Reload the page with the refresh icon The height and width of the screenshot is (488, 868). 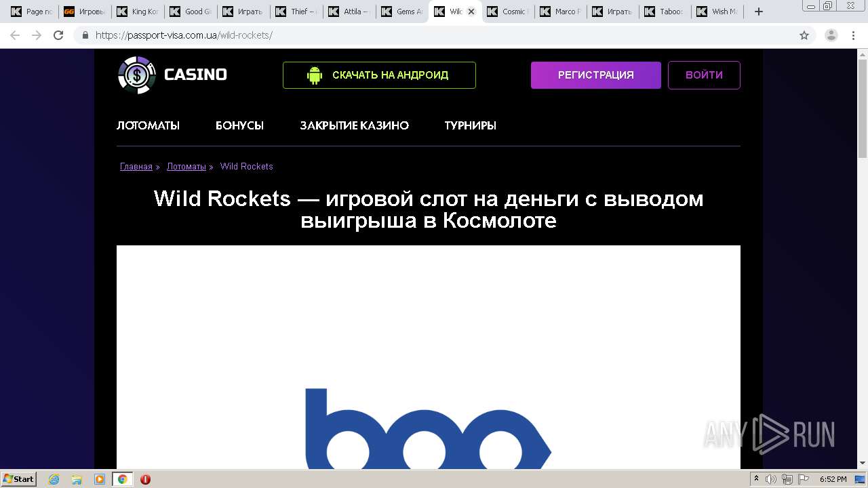(58, 35)
